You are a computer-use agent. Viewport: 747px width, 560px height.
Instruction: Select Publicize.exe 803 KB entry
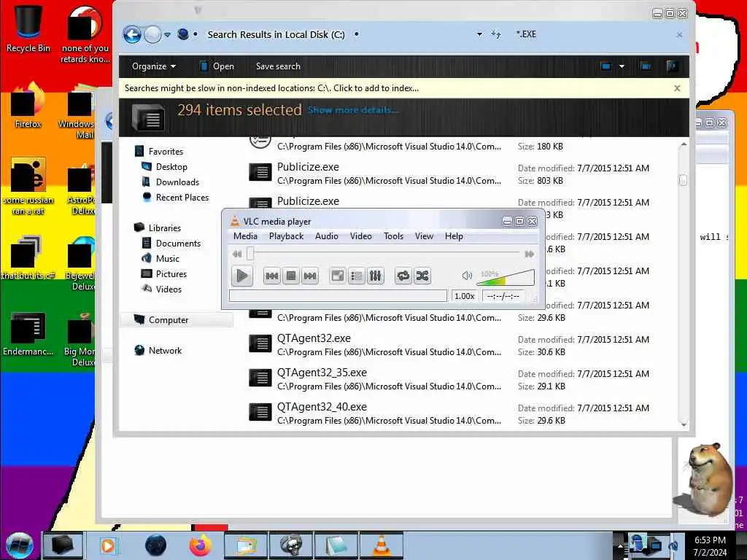[460, 174]
